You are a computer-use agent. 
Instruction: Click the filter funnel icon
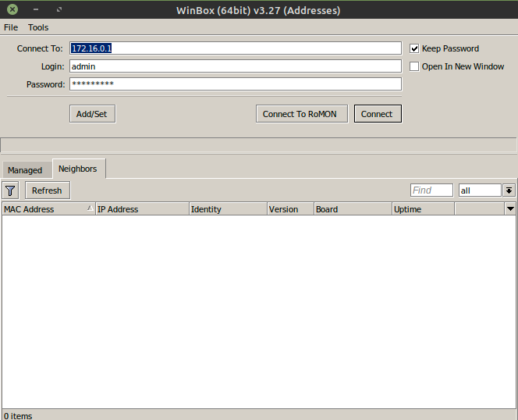(10, 190)
